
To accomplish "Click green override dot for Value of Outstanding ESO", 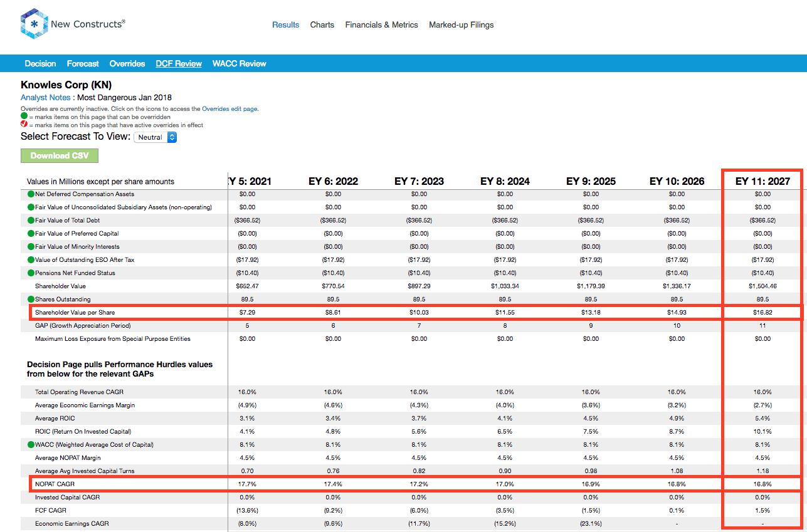I will [31, 260].
